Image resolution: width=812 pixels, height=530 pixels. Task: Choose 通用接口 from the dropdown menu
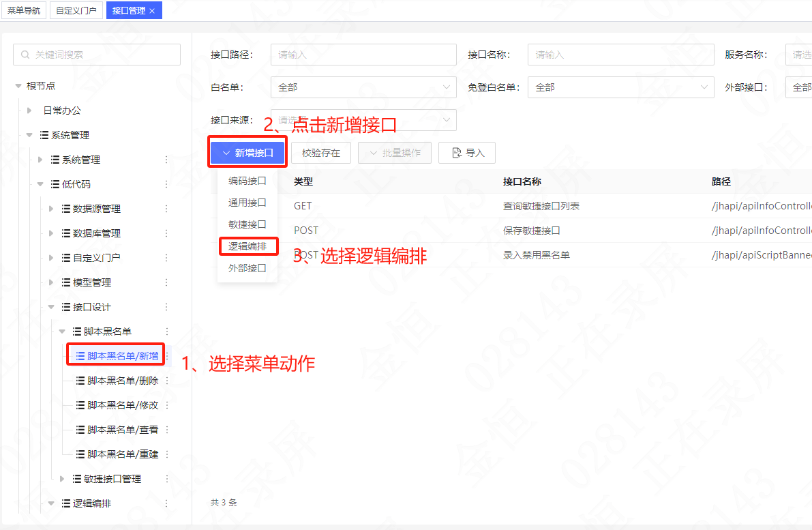coord(247,203)
